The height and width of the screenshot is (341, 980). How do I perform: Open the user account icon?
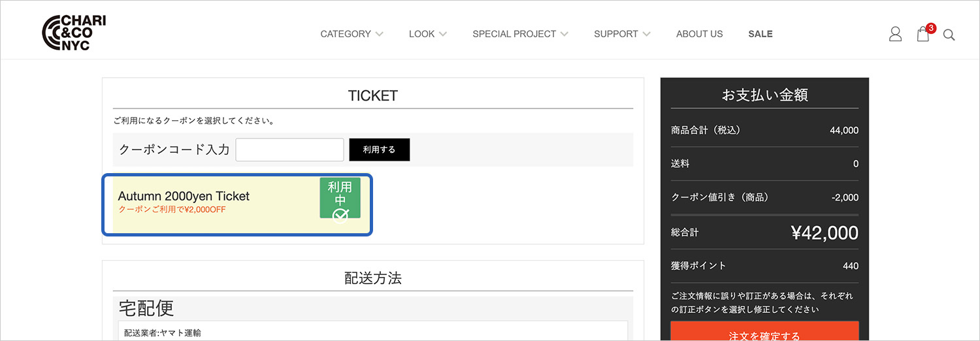(895, 34)
